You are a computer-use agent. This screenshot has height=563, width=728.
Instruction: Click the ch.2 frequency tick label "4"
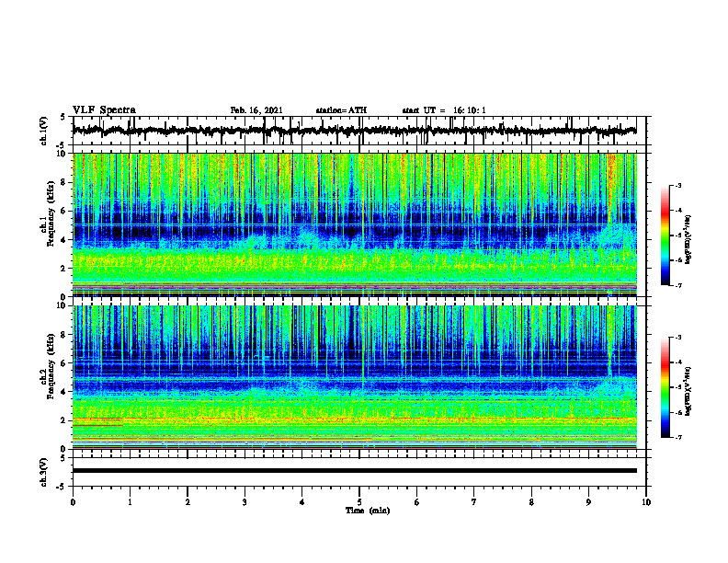coord(64,392)
